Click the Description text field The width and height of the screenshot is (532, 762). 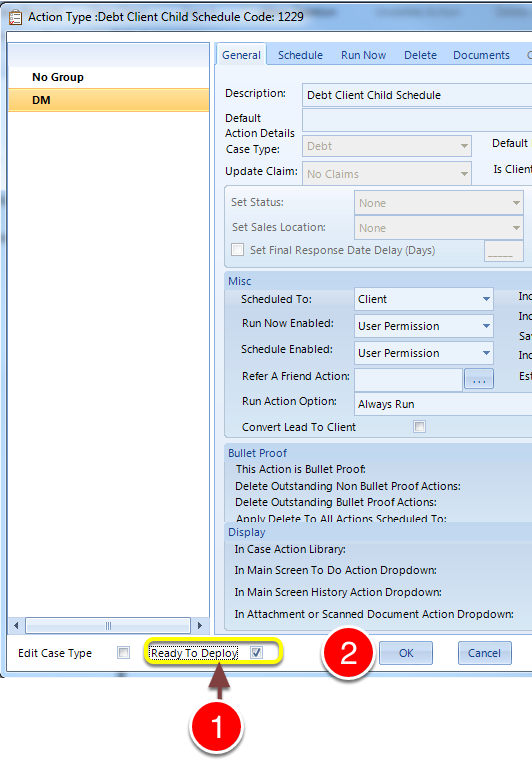(417, 95)
